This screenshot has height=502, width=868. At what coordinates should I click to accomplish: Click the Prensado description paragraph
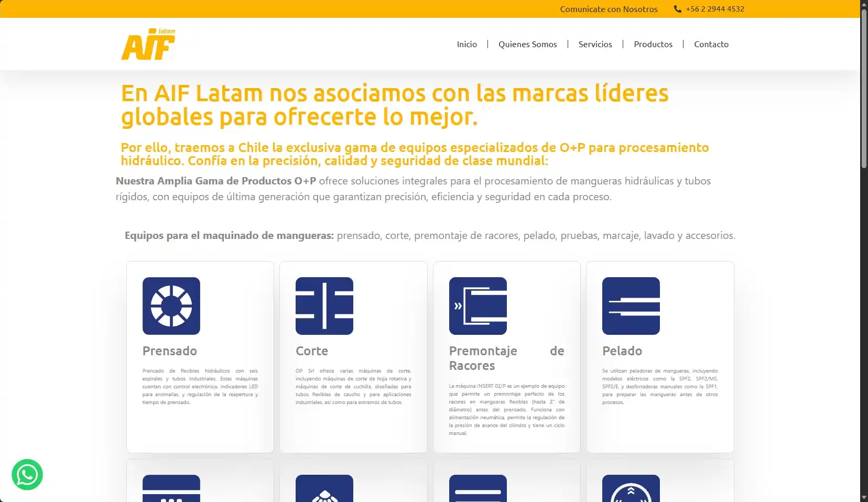(x=200, y=387)
